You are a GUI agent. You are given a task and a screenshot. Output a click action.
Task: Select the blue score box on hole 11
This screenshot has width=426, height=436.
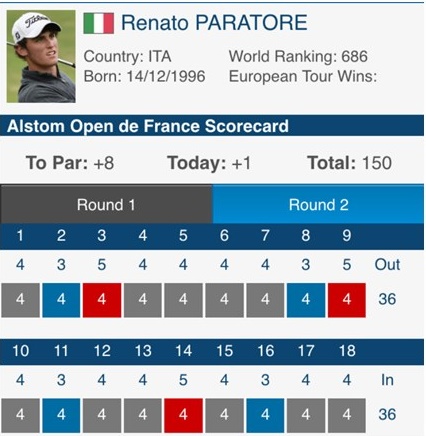pos(61,415)
